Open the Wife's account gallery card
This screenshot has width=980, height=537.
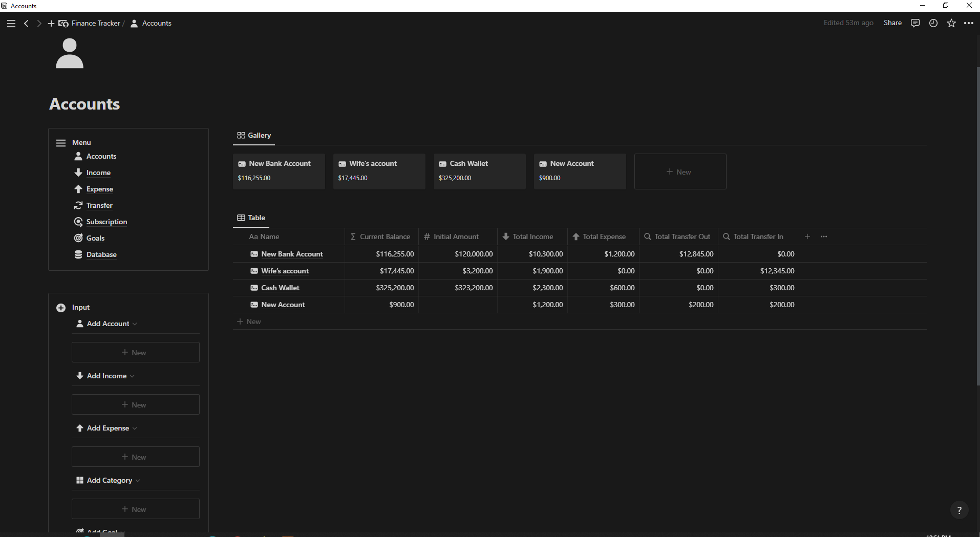click(x=379, y=171)
